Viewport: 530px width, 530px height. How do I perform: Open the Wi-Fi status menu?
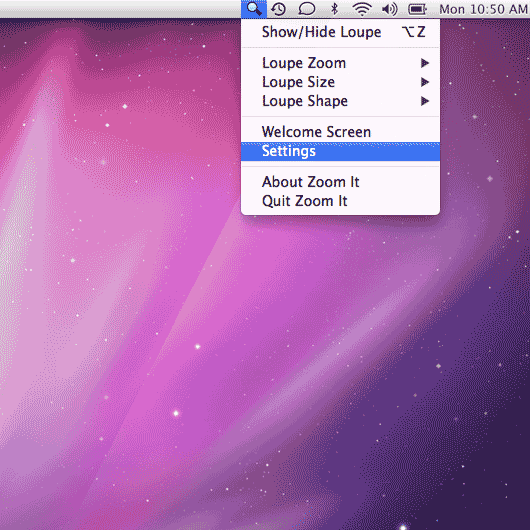click(x=362, y=9)
